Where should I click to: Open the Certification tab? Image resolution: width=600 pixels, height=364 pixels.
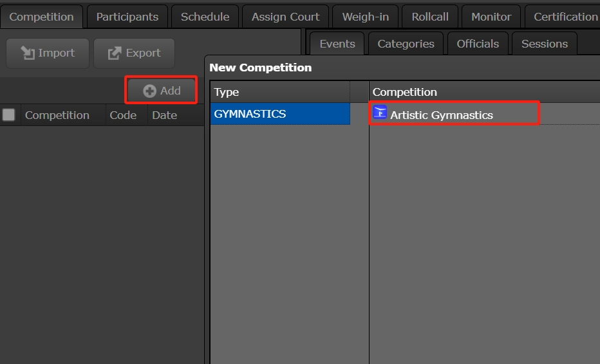pyautogui.click(x=565, y=17)
